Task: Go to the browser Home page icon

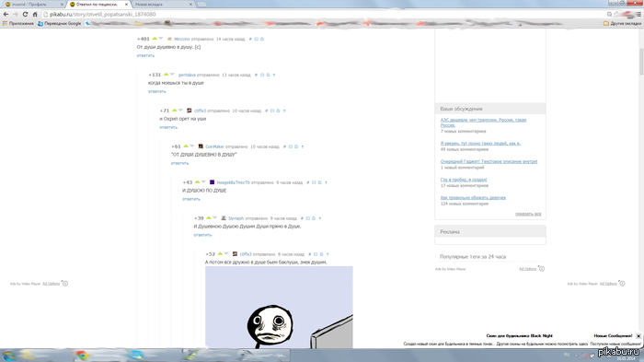Action: point(35,14)
